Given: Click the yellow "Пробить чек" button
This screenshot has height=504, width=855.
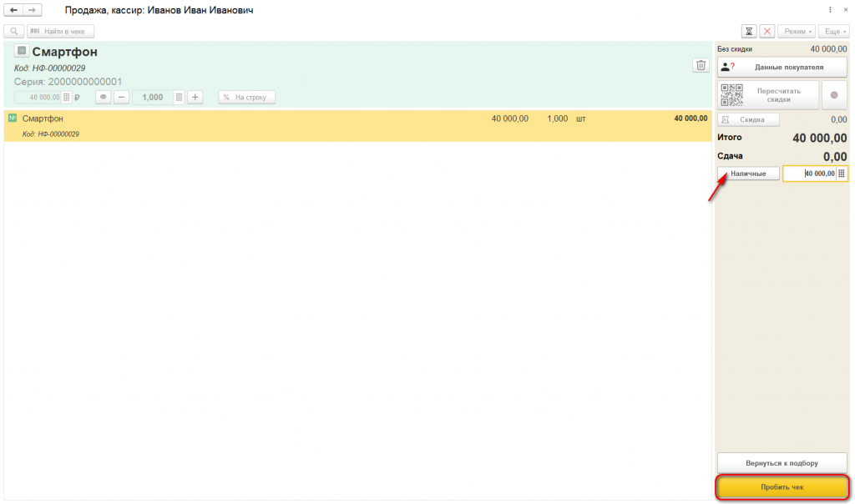Looking at the screenshot, I should point(782,487).
